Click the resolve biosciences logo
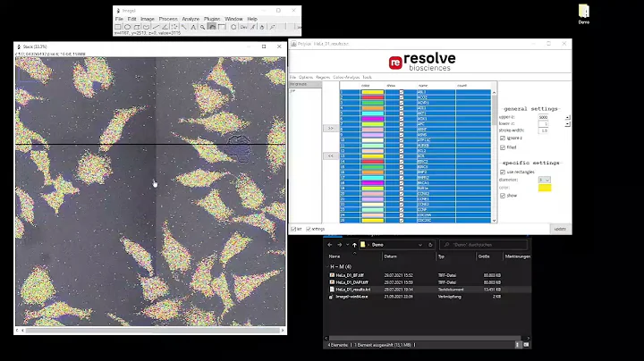The width and height of the screenshot is (644, 361). pyautogui.click(x=422, y=62)
